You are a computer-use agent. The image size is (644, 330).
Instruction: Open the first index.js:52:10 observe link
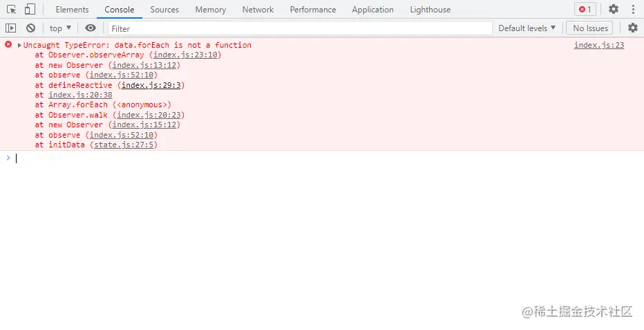pos(121,75)
